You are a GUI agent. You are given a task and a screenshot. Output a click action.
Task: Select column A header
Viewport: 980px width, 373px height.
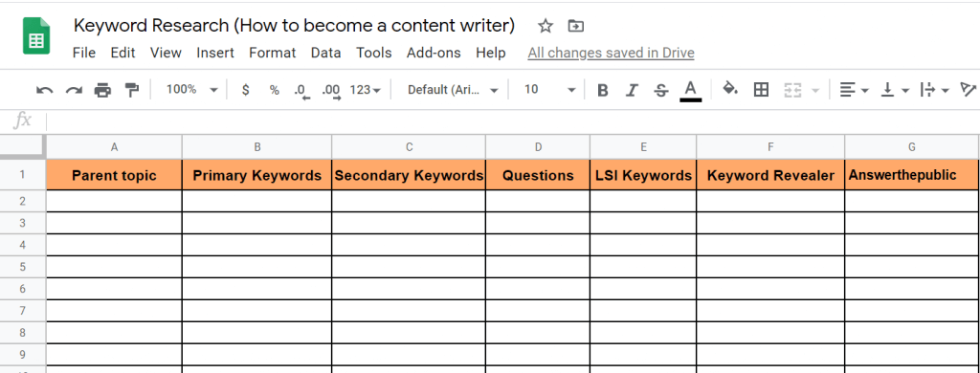pyautogui.click(x=115, y=147)
